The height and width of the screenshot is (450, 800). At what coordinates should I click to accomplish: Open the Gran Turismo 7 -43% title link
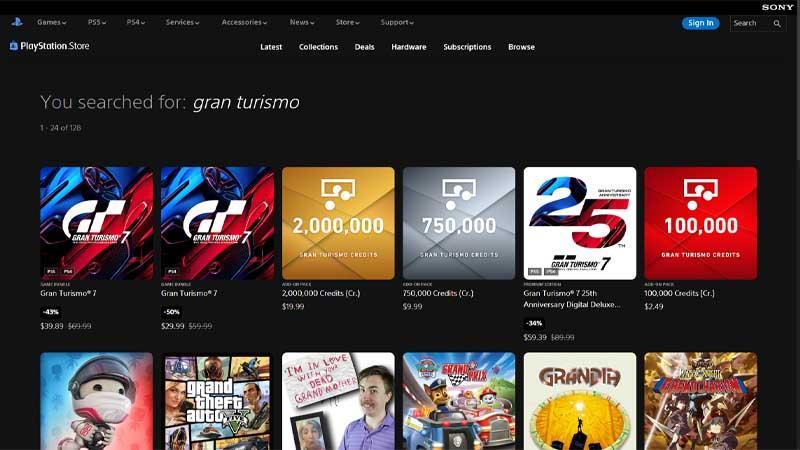point(68,293)
